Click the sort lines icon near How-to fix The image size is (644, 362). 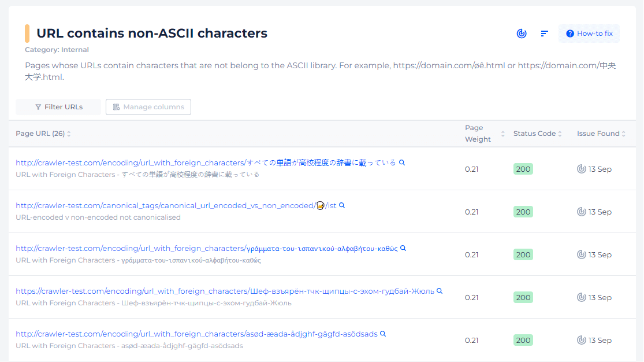click(x=544, y=34)
